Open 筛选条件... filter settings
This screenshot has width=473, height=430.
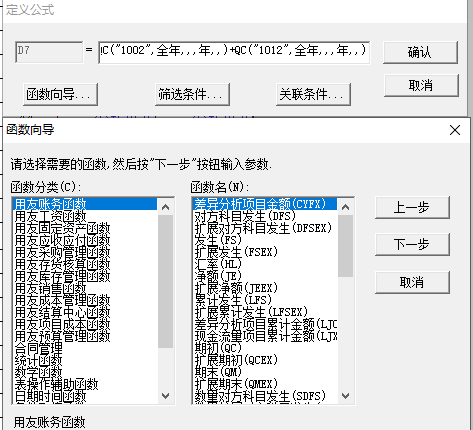[x=192, y=94]
